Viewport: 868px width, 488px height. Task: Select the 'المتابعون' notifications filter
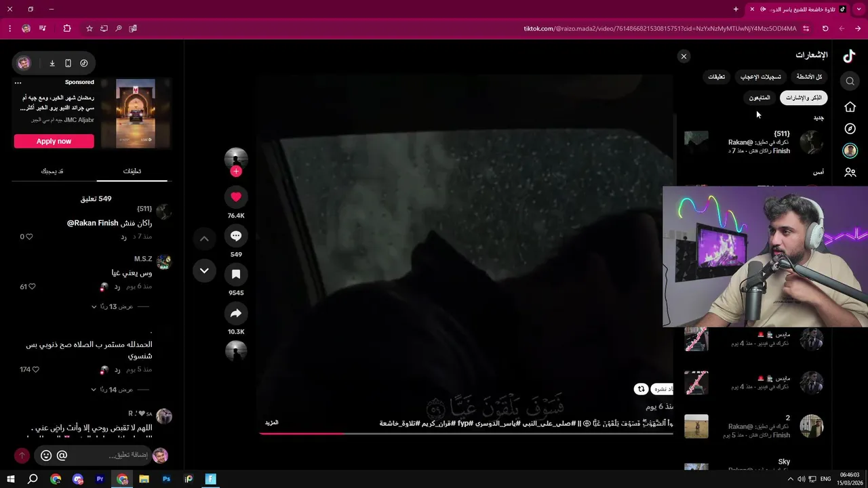pos(759,98)
